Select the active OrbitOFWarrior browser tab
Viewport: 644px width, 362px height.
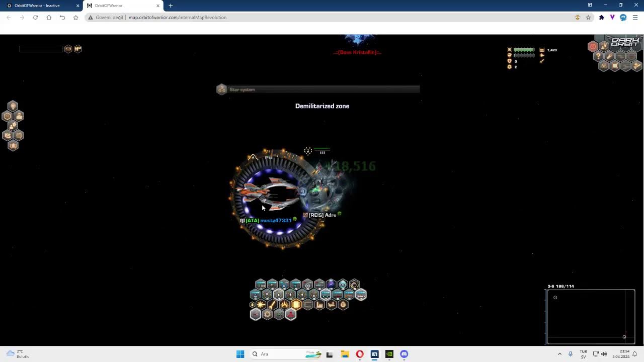coord(123,6)
